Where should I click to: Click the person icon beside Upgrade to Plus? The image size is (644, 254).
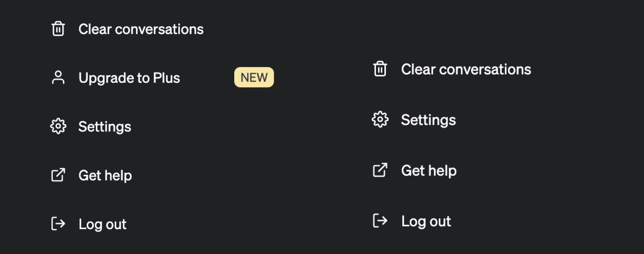pyautogui.click(x=58, y=78)
